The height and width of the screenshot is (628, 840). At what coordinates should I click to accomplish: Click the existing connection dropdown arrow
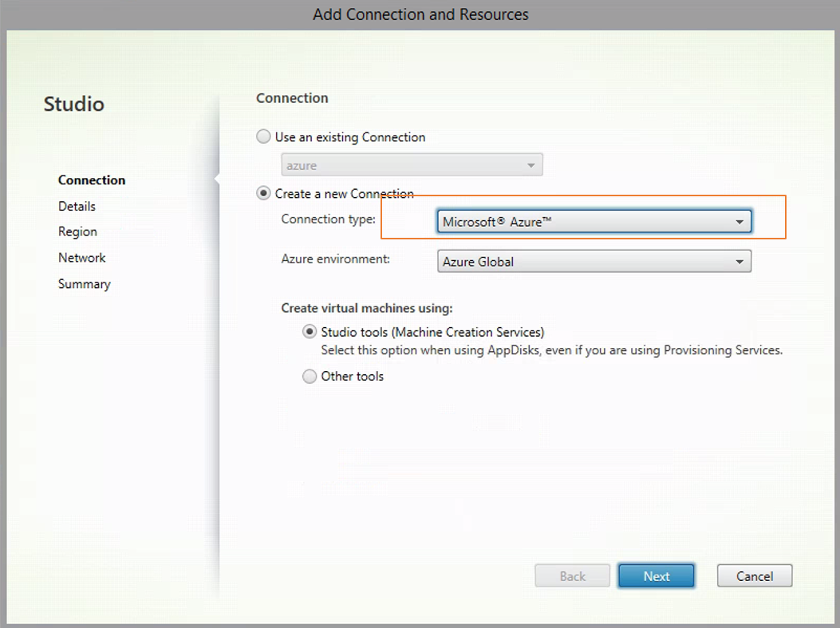point(531,165)
